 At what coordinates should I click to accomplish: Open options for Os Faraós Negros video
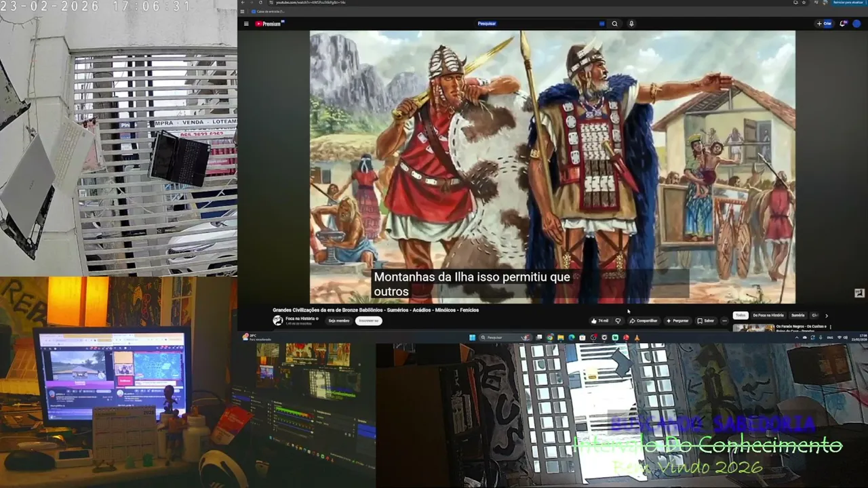pyautogui.click(x=831, y=327)
